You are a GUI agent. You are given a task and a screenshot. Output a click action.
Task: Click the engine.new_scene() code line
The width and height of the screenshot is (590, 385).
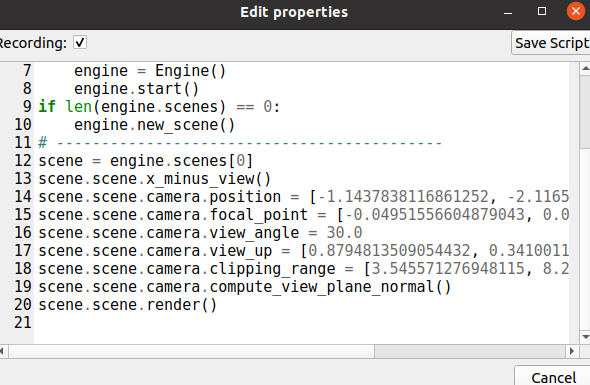click(154, 125)
